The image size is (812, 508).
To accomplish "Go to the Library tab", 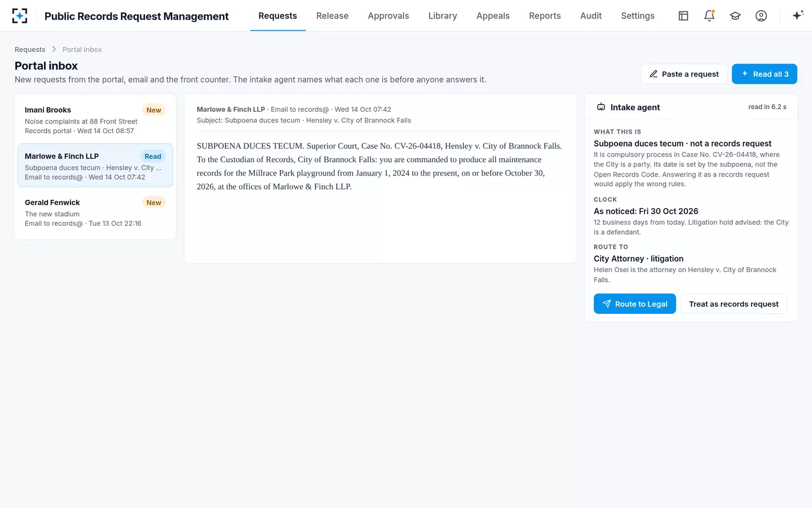I will [x=443, y=16].
